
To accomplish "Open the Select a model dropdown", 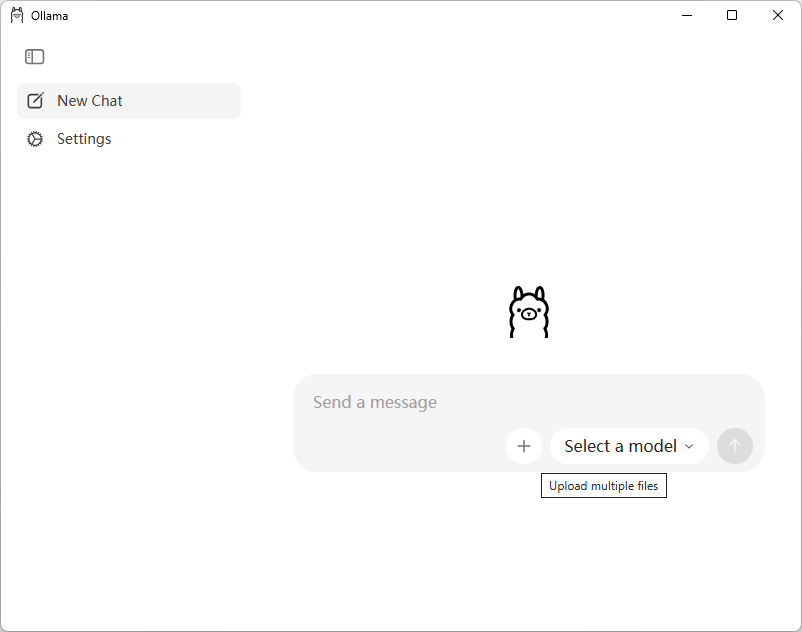I will [x=629, y=446].
